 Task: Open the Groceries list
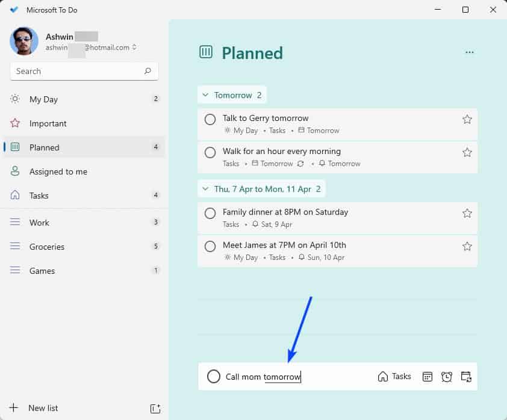click(47, 247)
